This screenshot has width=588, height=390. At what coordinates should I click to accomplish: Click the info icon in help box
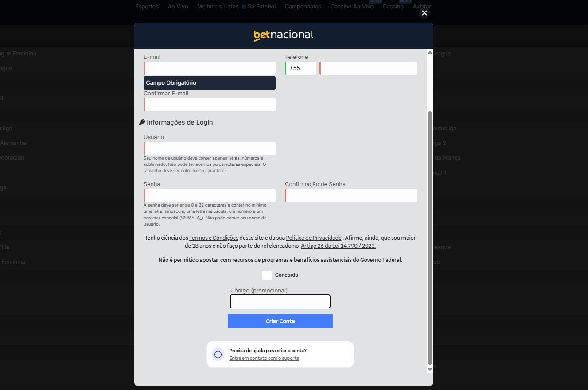pyautogui.click(x=218, y=355)
